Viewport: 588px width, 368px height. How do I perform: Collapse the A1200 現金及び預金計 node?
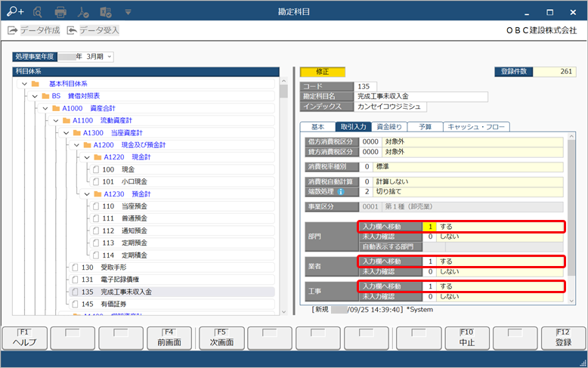click(77, 145)
